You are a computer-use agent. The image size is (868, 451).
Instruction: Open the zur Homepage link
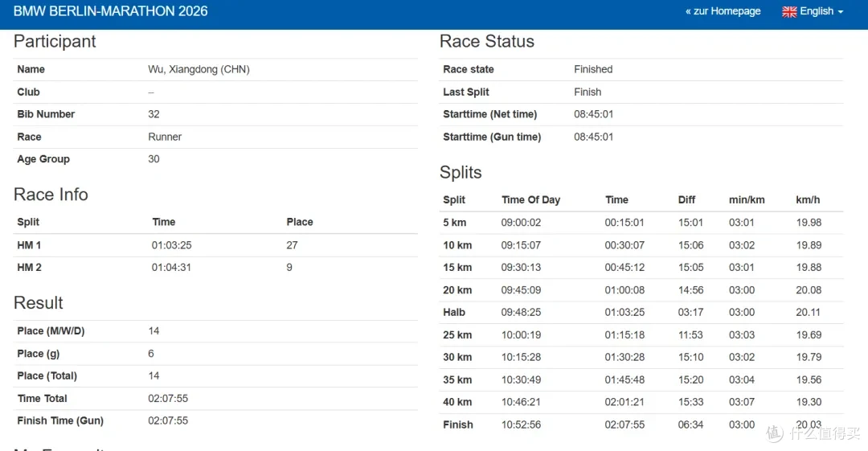[x=723, y=11]
